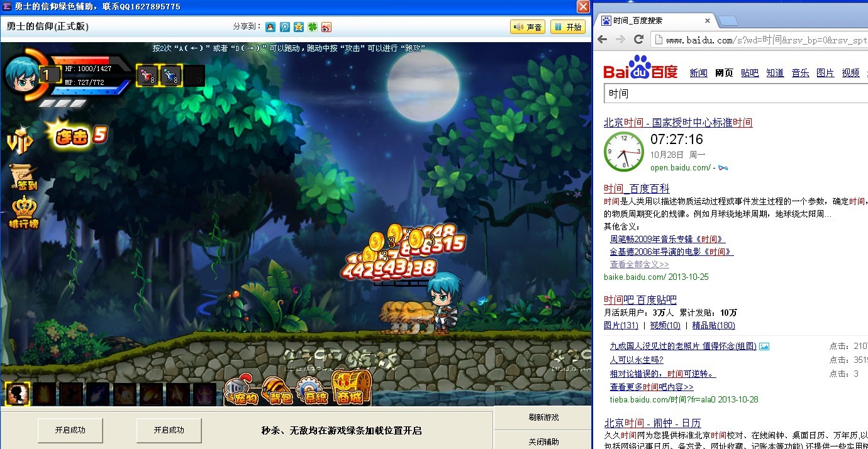Open 金基德2006年导演的电影《时间》 link
868x449 pixels.
[x=672, y=252]
